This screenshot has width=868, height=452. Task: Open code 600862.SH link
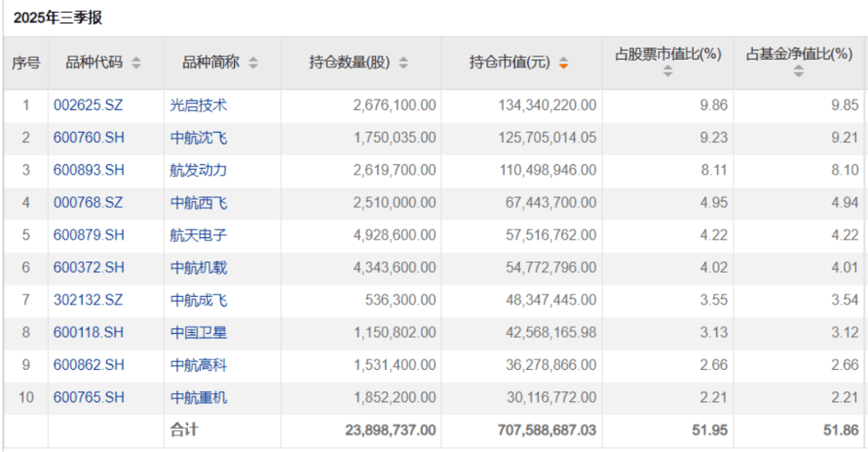pyautogui.click(x=89, y=365)
